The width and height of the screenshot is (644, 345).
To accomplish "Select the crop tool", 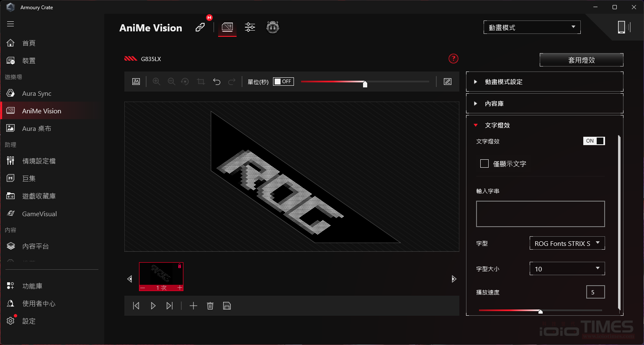I will click(x=201, y=82).
